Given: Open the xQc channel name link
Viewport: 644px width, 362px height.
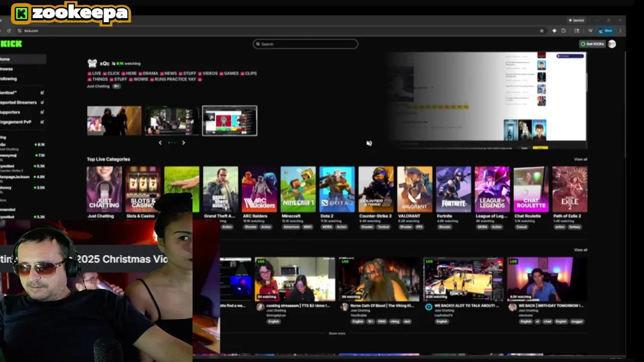Looking at the screenshot, I should [x=104, y=64].
